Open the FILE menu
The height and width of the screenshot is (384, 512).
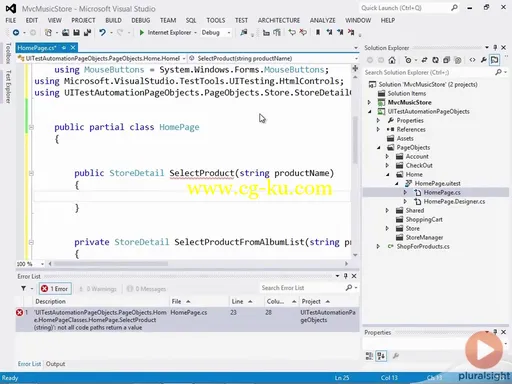pyautogui.click(x=10, y=20)
